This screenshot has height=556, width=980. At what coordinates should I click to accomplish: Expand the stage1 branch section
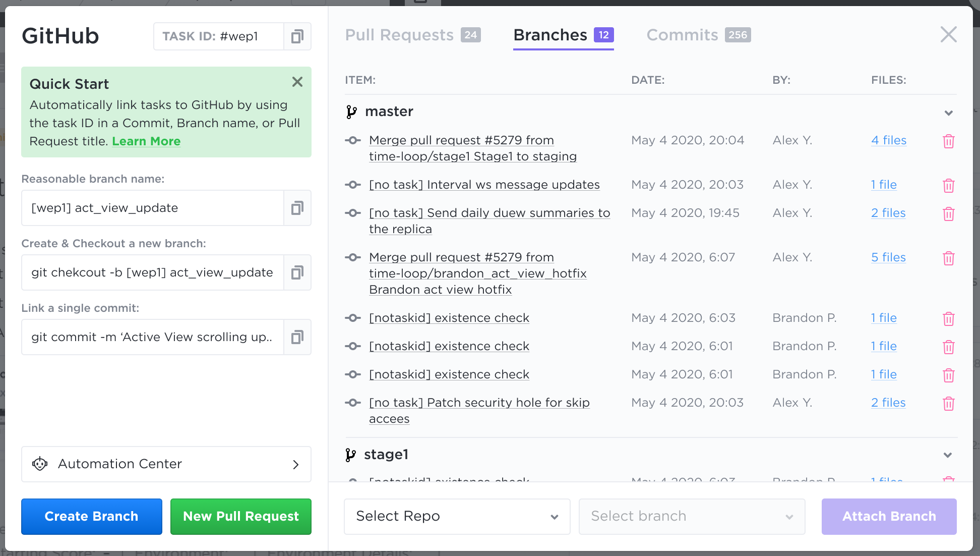click(949, 455)
